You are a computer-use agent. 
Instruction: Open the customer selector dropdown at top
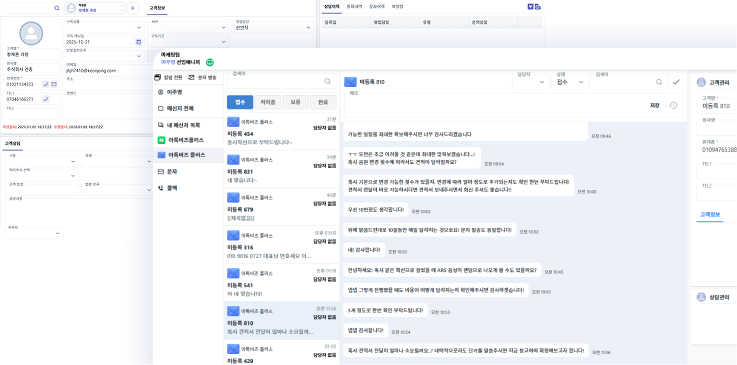[94, 8]
